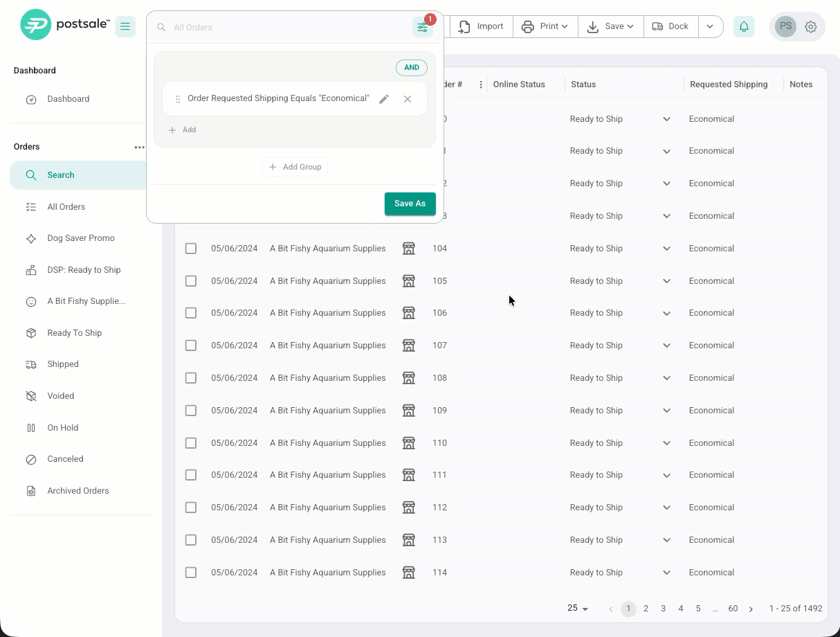
Task: Expand status dropdown for order 106
Action: pyautogui.click(x=666, y=313)
